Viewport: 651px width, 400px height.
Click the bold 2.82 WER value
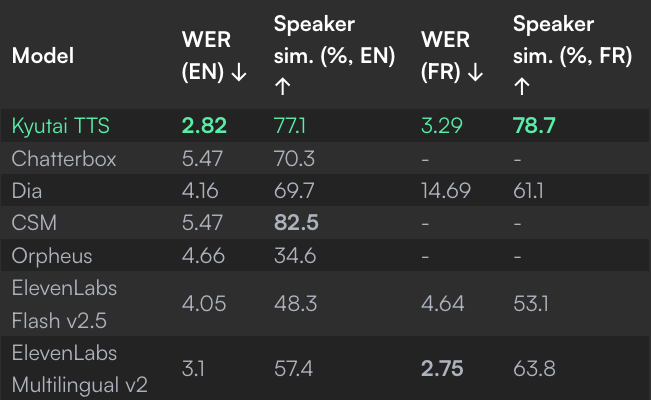[204, 125]
